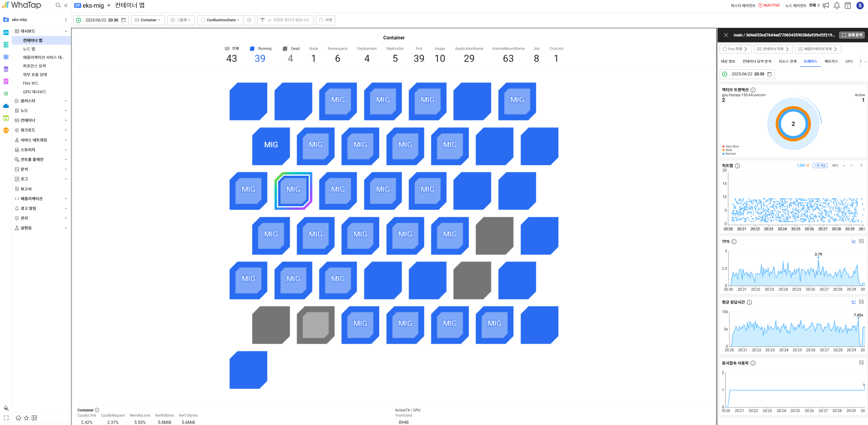The width and height of the screenshot is (868, 425).
Task: Toggle Y축 자동 on the heatmap
Action: 820,165
